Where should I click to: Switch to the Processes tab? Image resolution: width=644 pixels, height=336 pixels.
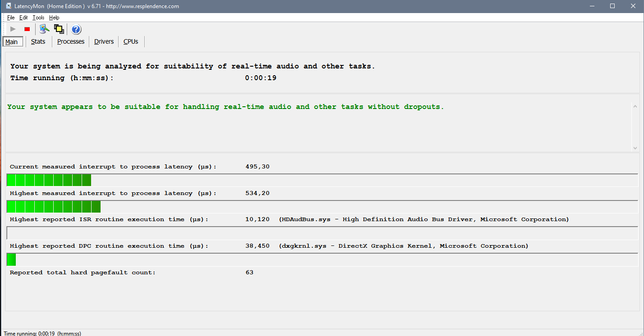[x=71, y=41]
